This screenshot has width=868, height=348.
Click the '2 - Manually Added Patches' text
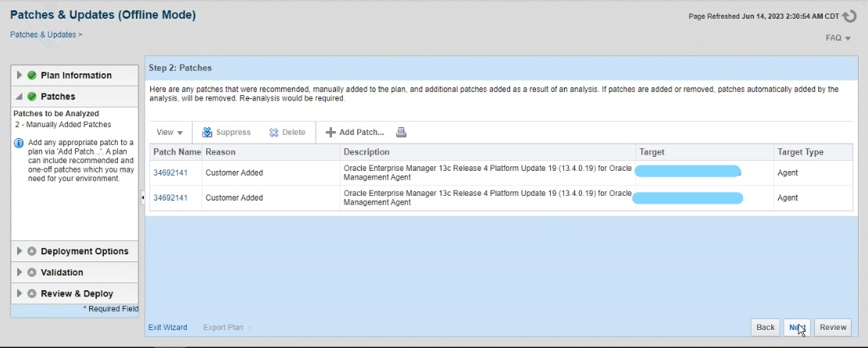63,125
